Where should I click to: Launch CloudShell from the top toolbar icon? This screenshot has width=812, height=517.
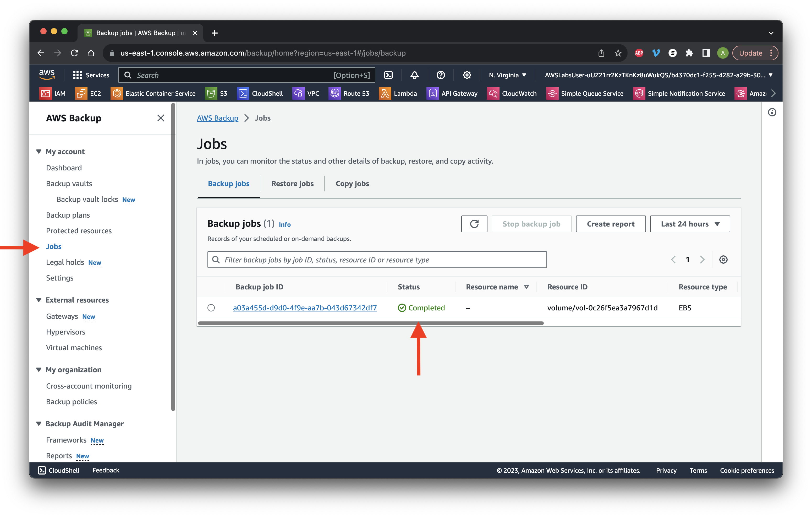tap(388, 75)
